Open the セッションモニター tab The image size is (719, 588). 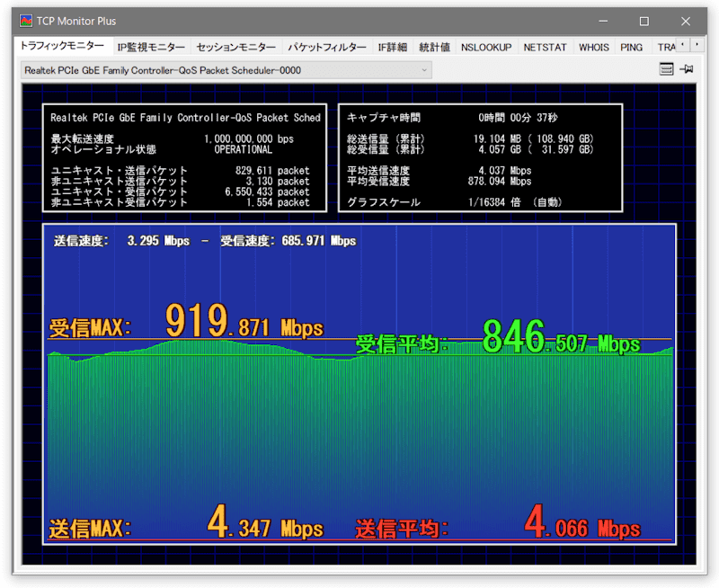236,48
